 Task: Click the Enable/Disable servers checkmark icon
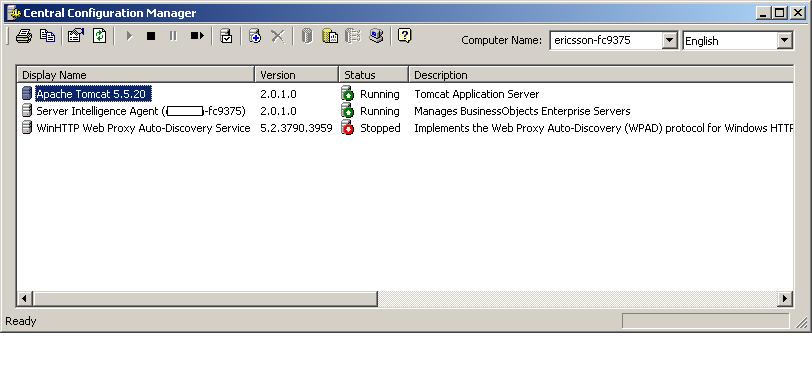click(x=226, y=36)
